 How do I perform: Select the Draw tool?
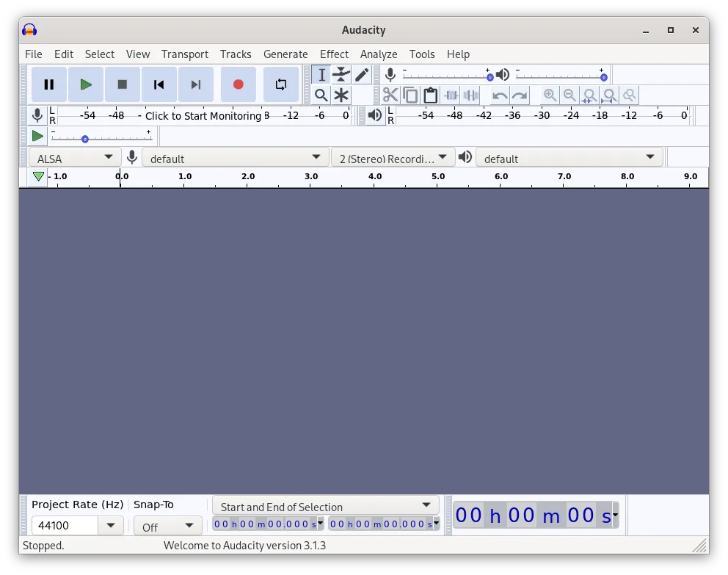pos(361,74)
